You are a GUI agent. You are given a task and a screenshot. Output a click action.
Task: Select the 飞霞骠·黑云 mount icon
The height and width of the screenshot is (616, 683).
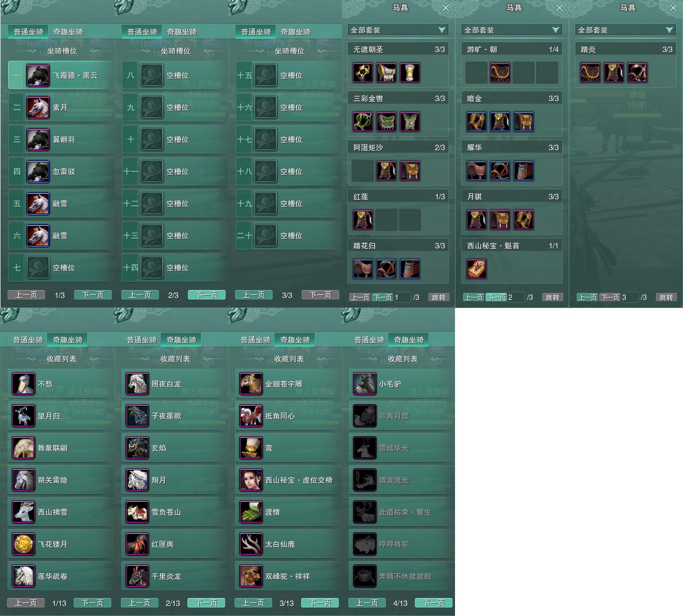click(x=38, y=76)
